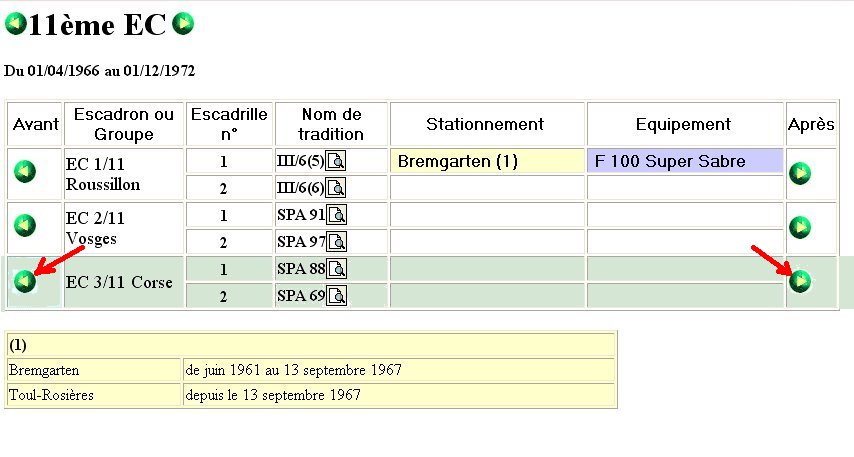View insignia details icon beside SPA 91
This screenshot has height=457, width=854.
click(x=337, y=215)
